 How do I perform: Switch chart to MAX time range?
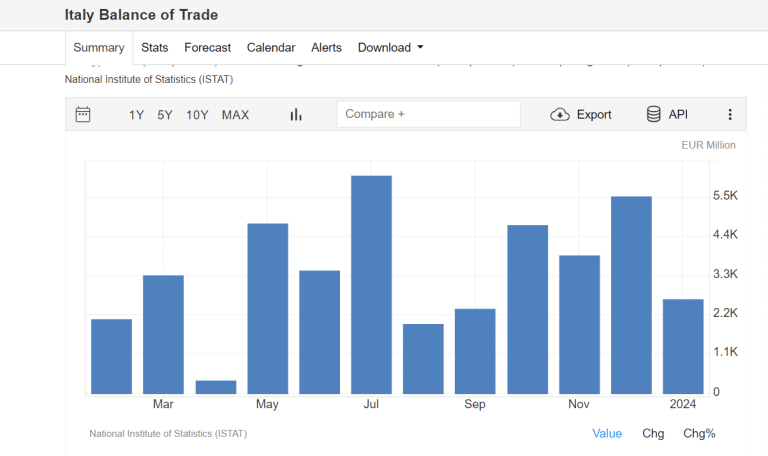tap(235, 115)
